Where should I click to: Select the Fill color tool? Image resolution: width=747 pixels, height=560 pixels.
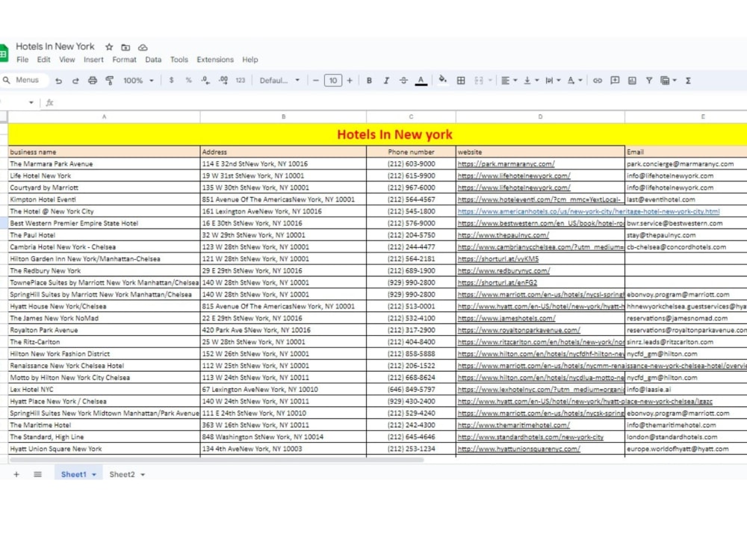(442, 80)
